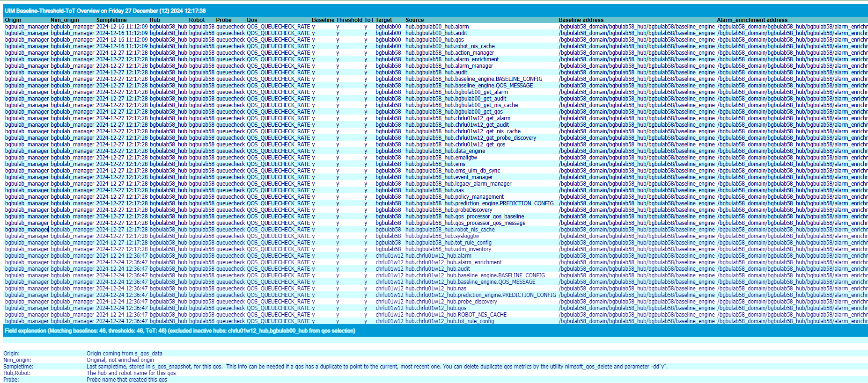868x383 pixels.
Task: Select source hub.bgbulab00_hub.robot_nis_cache
Action: pos(450,46)
